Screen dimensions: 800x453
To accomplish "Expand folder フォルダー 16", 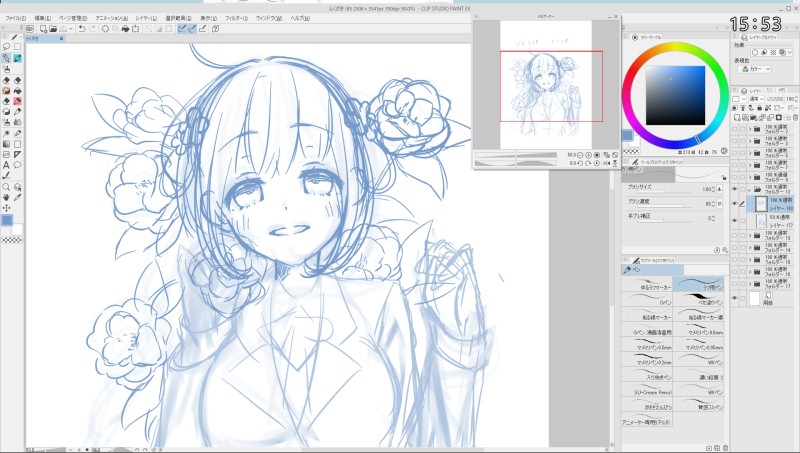I will click(x=749, y=272).
